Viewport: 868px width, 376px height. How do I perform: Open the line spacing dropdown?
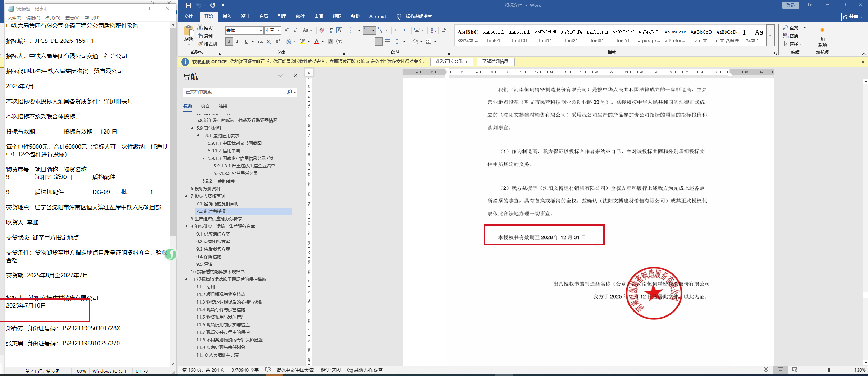pyautogui.click(x=400, y=42)
